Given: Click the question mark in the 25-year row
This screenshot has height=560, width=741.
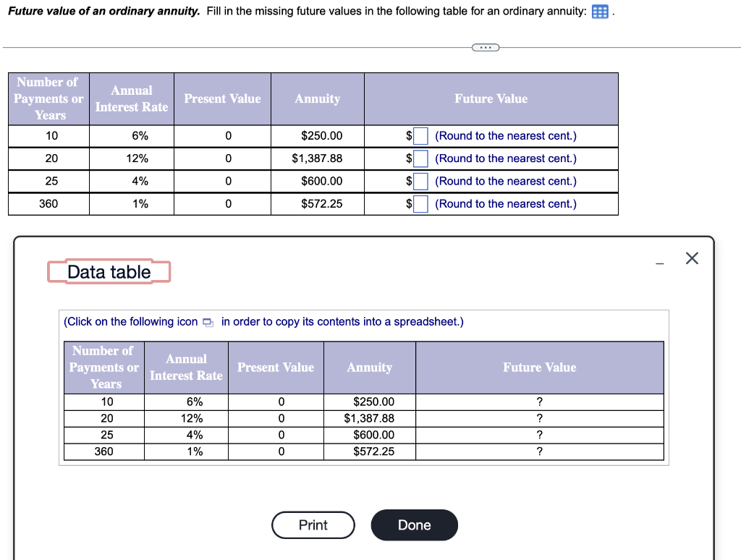Looking at the screenshot, I should 539,435.
